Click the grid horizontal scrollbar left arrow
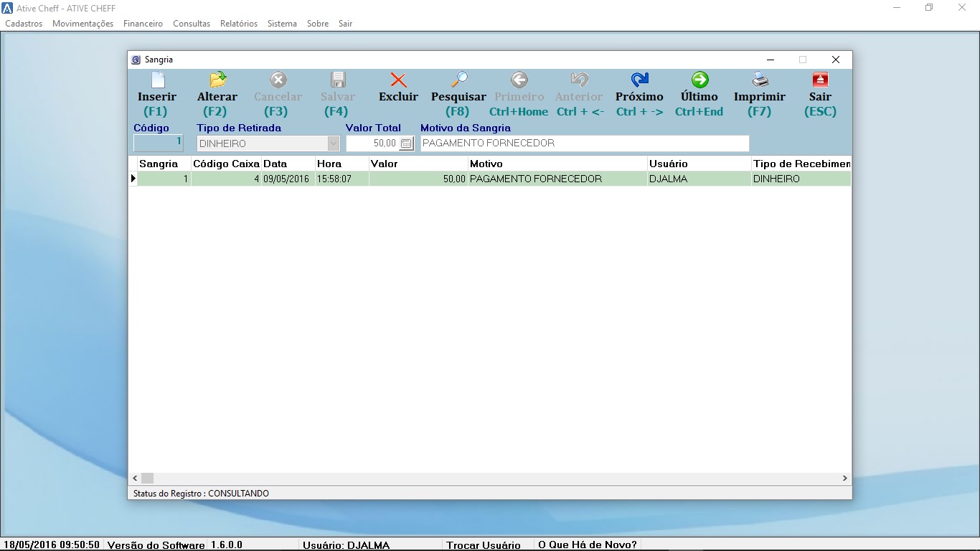980x551 pixels. click(135, 478)
